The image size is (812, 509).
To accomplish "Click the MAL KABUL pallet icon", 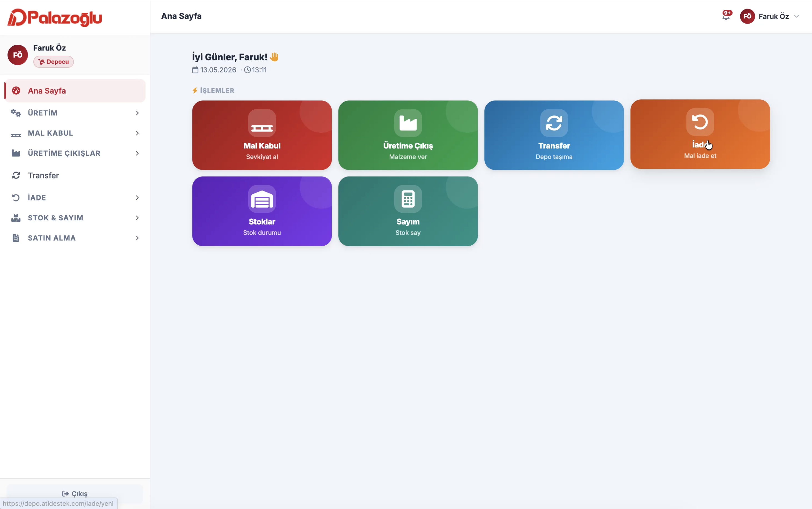I will point(16,135).
